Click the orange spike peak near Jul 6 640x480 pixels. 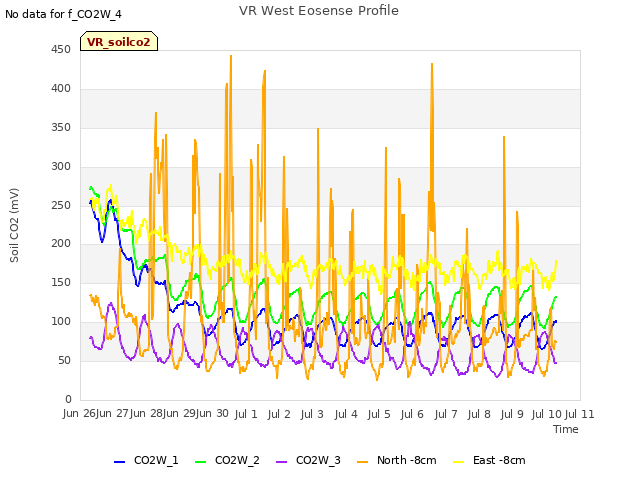pyautogui.click(x=432, y=64)
